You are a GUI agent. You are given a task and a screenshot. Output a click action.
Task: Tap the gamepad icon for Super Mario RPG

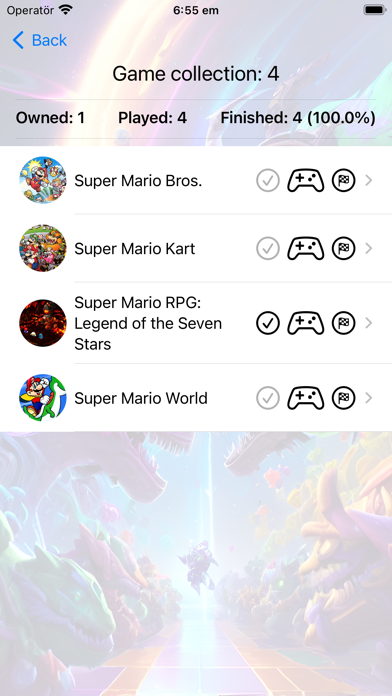point(305,323)
